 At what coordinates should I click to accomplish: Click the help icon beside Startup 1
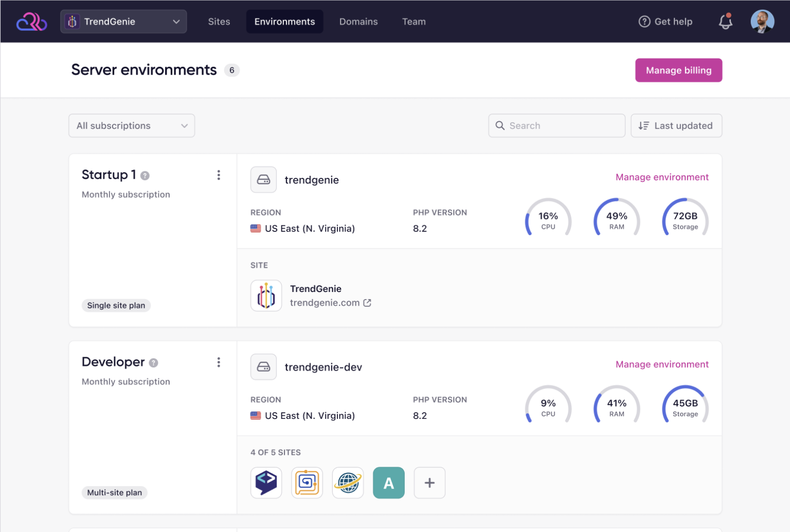click(x=145, y=176)
